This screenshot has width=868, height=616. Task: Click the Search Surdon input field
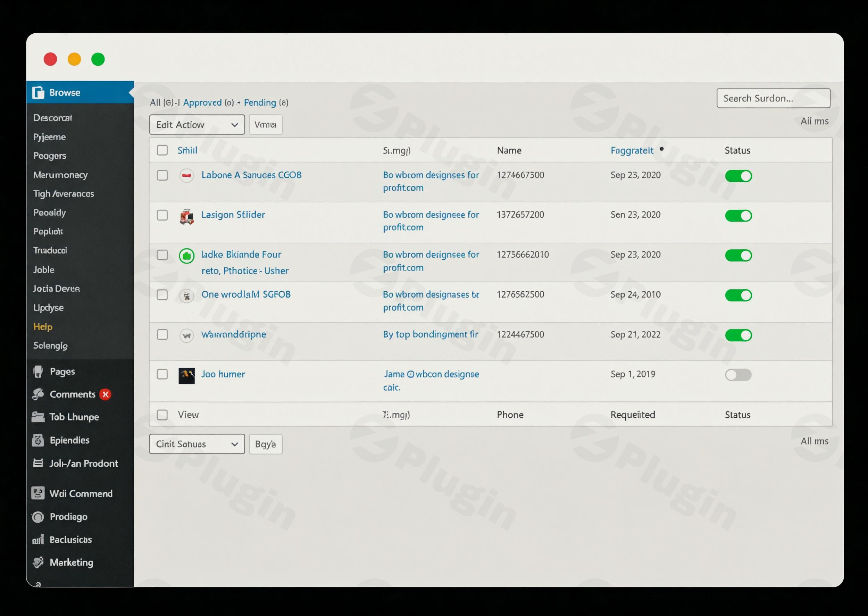point(773,98)
